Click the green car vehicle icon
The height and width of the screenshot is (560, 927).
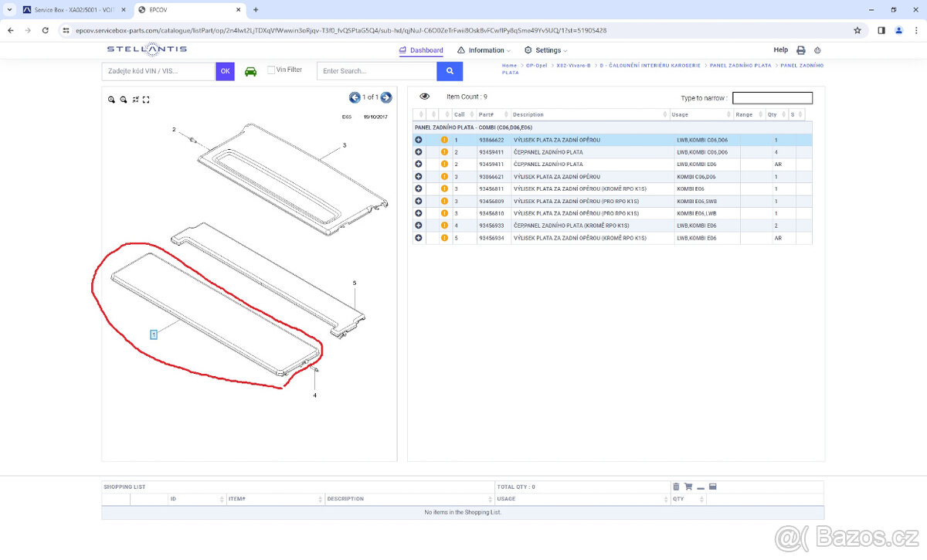click(x=250, y=71)
